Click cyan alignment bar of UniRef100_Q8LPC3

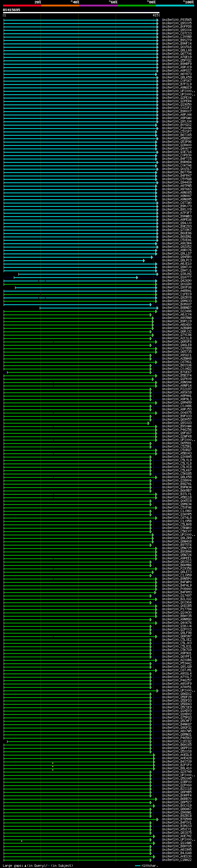pyautogui.click(x=74, y=260)
